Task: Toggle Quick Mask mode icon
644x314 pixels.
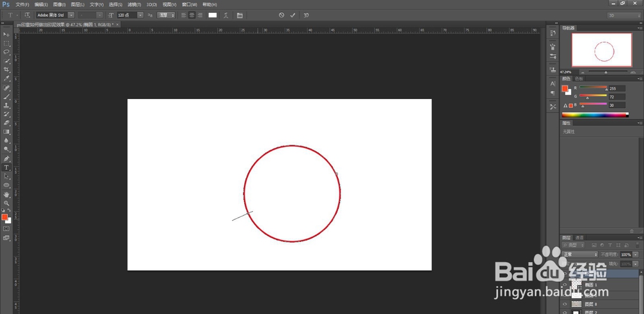Action: pos(6,228)
